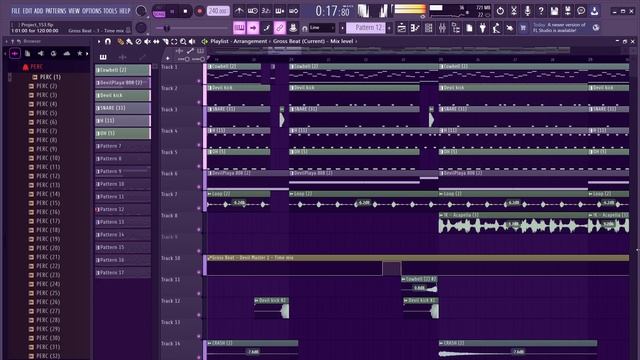Open the TOOLS menu

[x=110, y=11]
